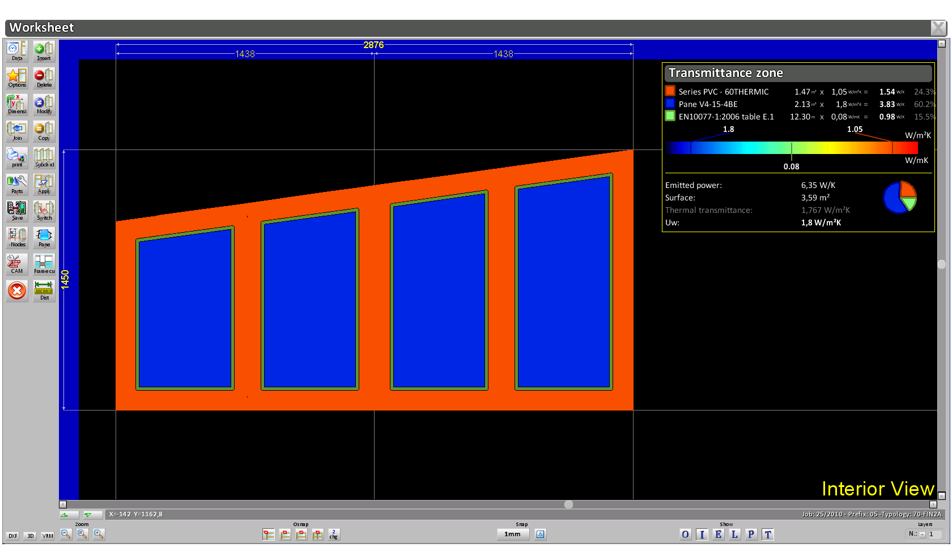Click the middle zoom magnifier icon
The width and height of the screenshot is (952, 560).
(82, 534)
